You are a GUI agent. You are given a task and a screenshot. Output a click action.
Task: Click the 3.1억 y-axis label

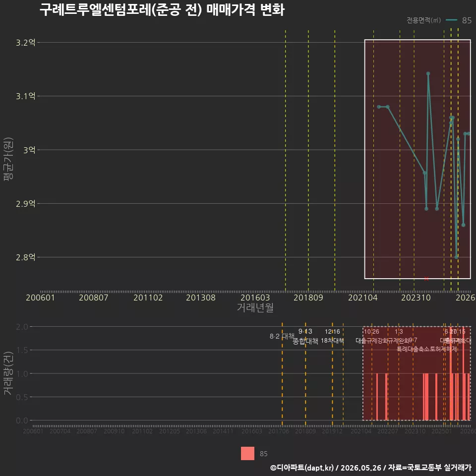26,96
